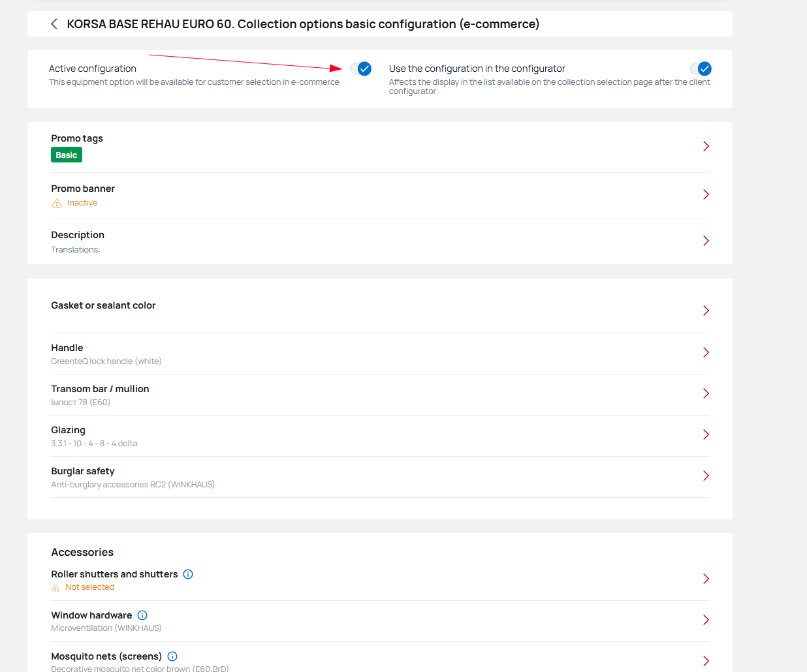
Task: Click the Gasket or sealant color label
Action: click(x=103, y=305)
